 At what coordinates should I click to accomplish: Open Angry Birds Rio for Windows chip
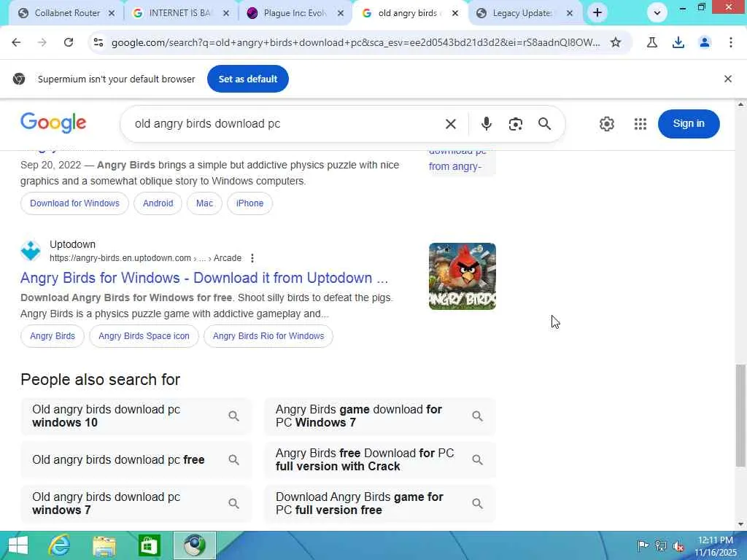click(x=268, y=336)
